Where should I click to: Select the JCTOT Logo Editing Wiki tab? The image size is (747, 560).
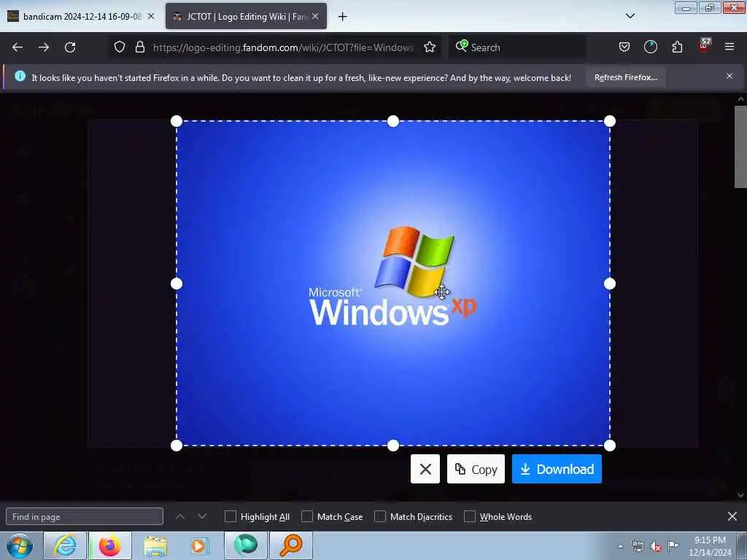(x=247, y=17)
